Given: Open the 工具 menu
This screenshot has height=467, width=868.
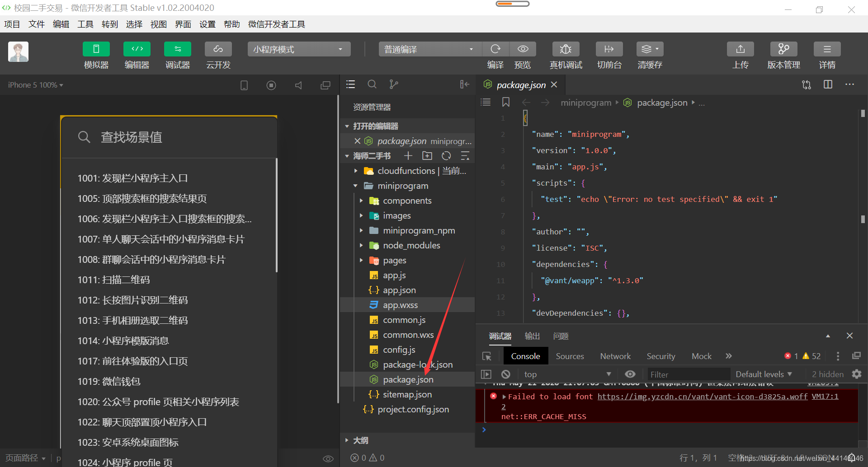Looking at the screenshot, I should [x=85, y=24].
